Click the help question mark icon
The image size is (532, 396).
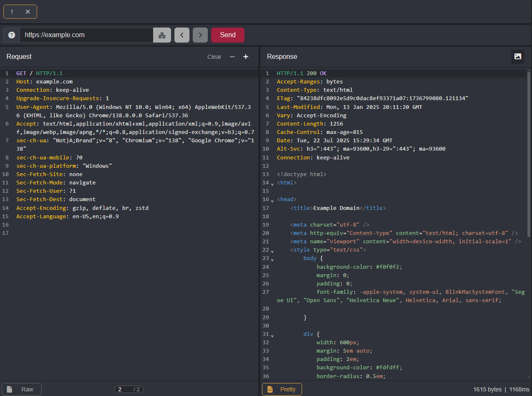(12, 35)
